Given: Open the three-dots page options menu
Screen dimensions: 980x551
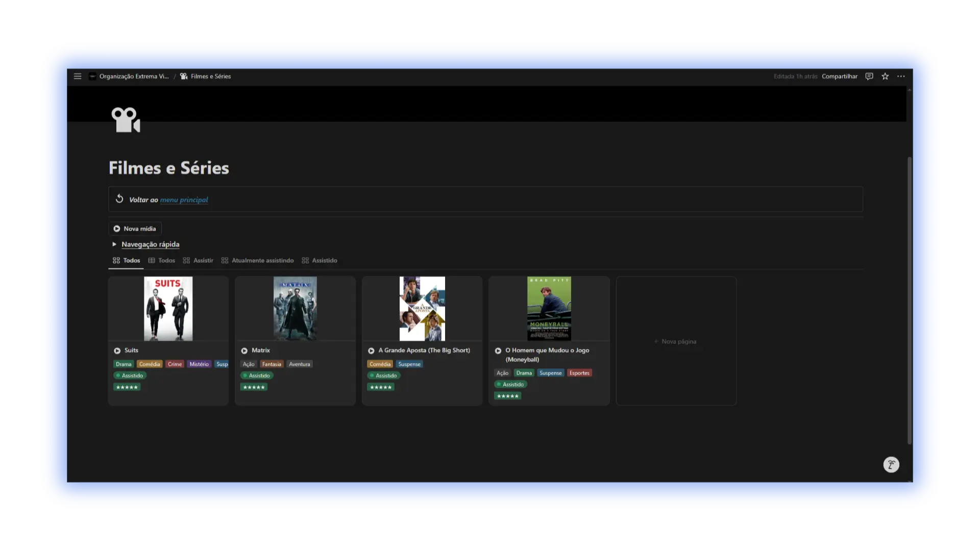Looking at the screenshot, I should point(901,76).
